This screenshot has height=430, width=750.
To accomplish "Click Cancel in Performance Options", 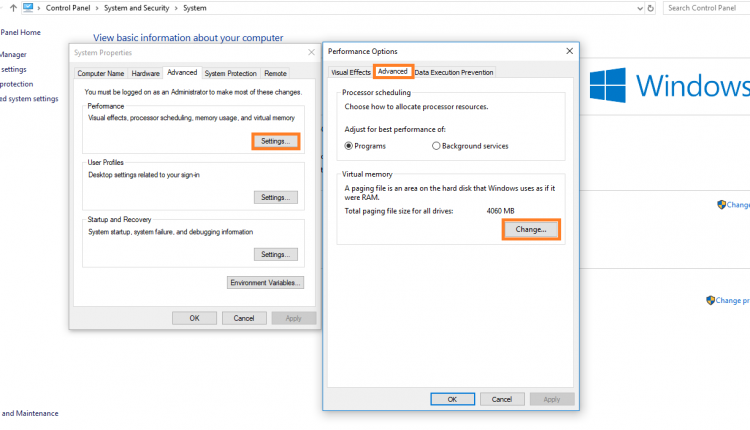I will pos(502,399).
